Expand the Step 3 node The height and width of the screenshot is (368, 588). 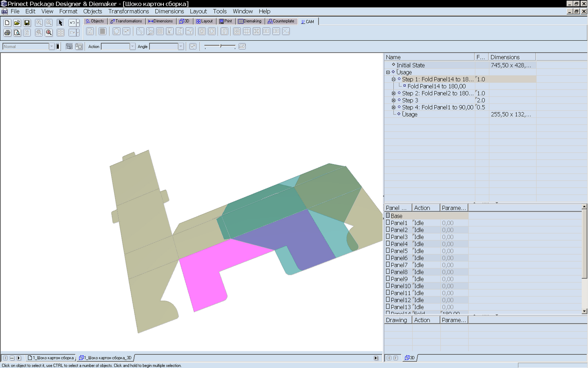(394, 100)
